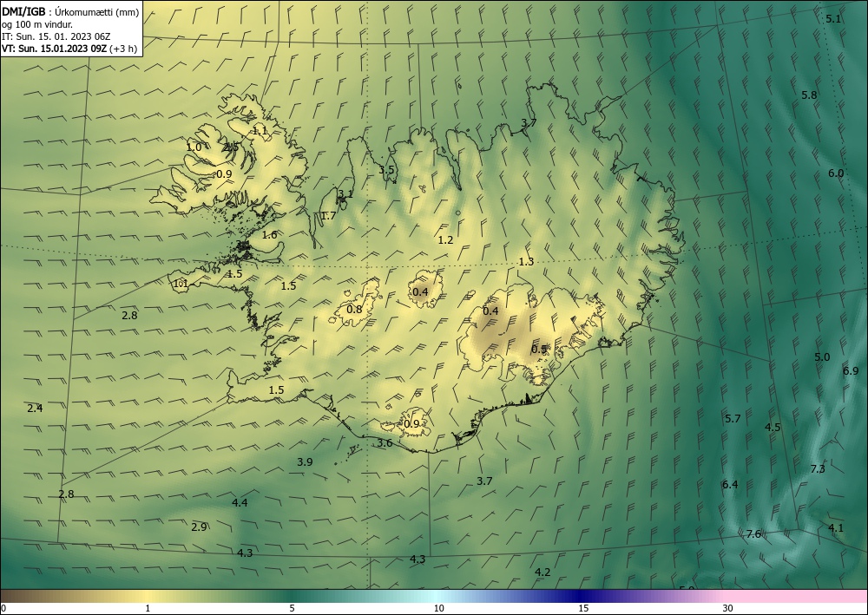The image size is (868, 615).
Task: Click the color scale label 30
Action: pos(728,608)
